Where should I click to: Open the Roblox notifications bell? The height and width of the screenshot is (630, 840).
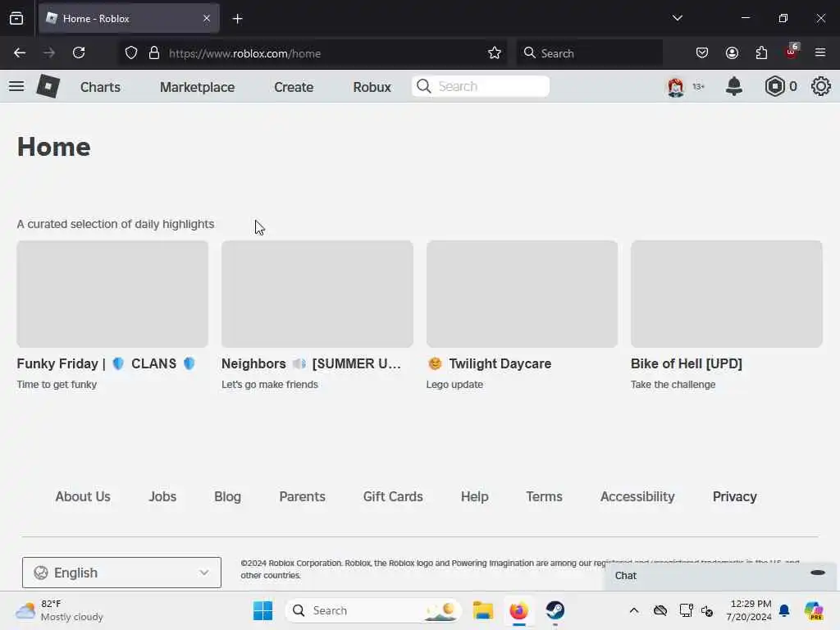click(734, 86)
